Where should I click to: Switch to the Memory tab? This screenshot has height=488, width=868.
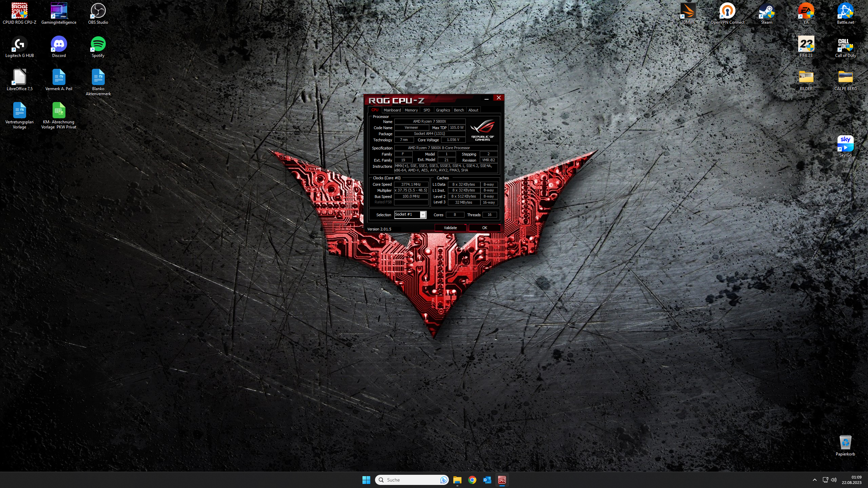coord(411,110)
